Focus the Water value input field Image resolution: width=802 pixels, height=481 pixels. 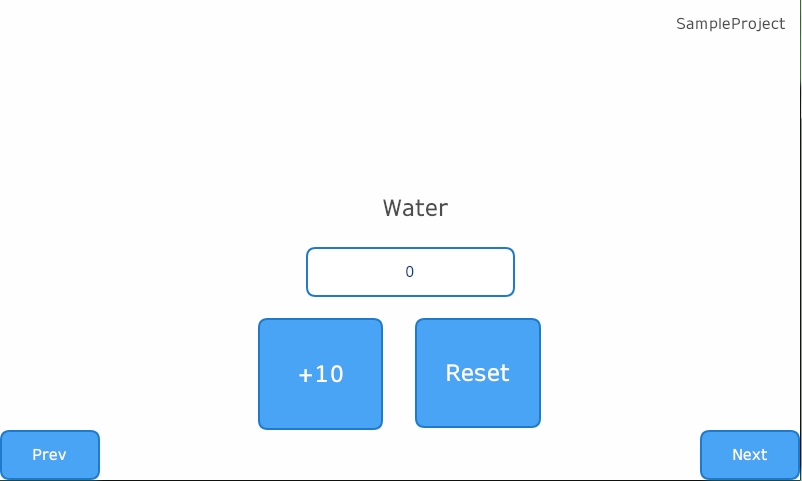coord(410,272)
